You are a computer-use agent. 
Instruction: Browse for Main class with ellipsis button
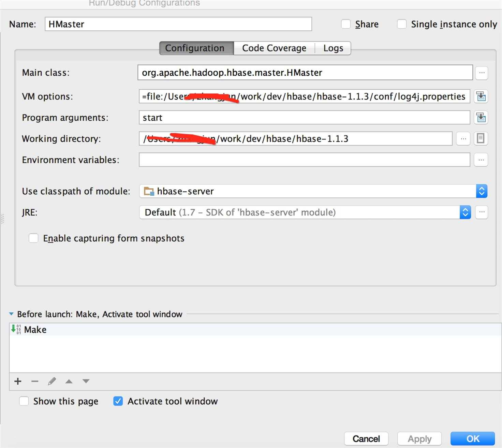[x=481, y=73]
